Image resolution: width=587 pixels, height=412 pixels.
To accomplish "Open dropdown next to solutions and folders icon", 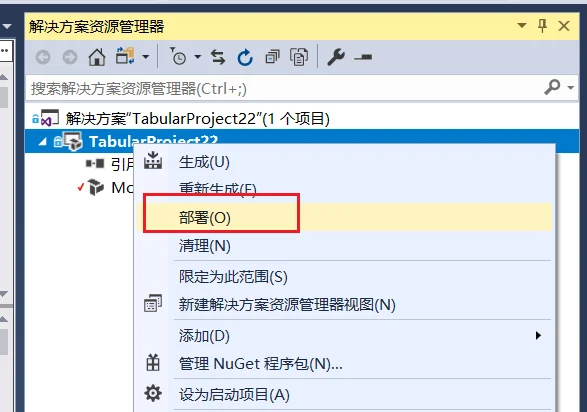I will pyautogui.click(x=146, y=57).
